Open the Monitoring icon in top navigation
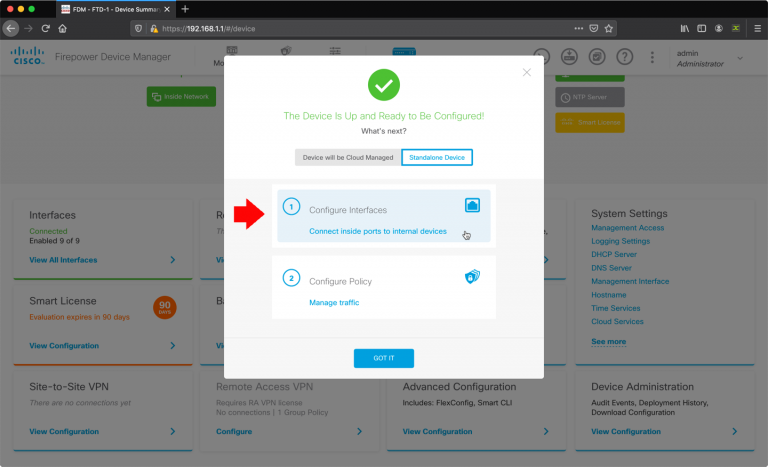Image resolution: width=768 pixels, height=467 pixels. (x=232, y=50)
